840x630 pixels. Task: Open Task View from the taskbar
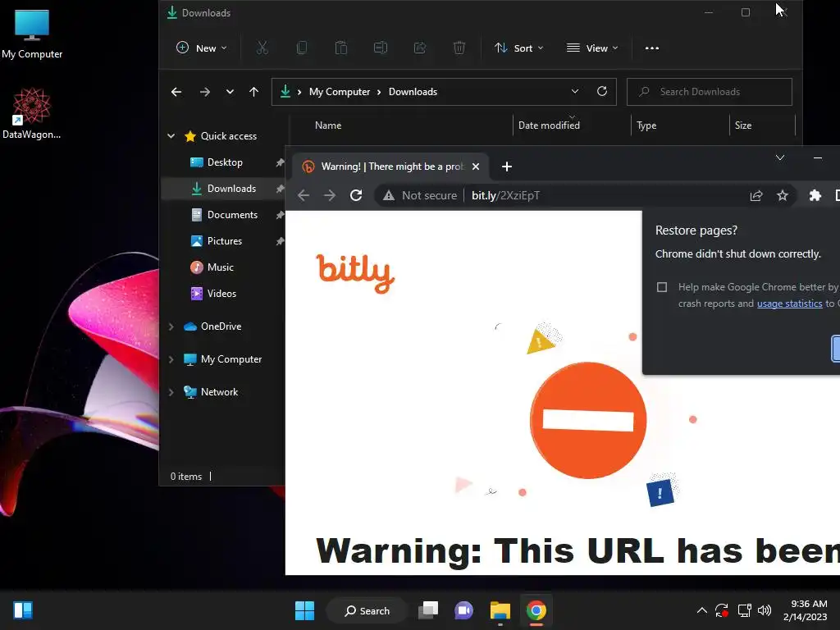[428, 610]
